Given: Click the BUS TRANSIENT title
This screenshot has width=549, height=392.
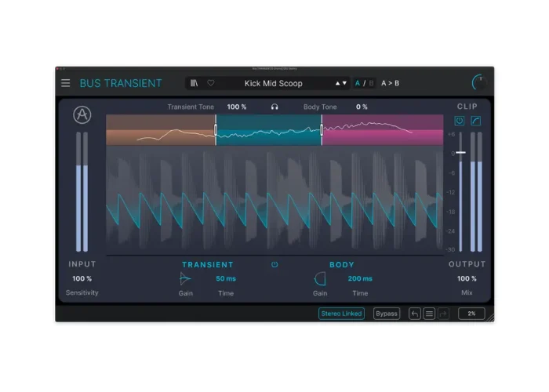Looking at the screenshot, I should tap(121, 83).
